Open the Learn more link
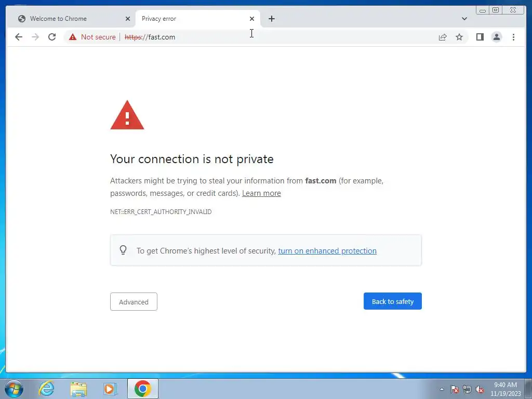This screenshot has width=532, height=399. [x=261, y=193]
